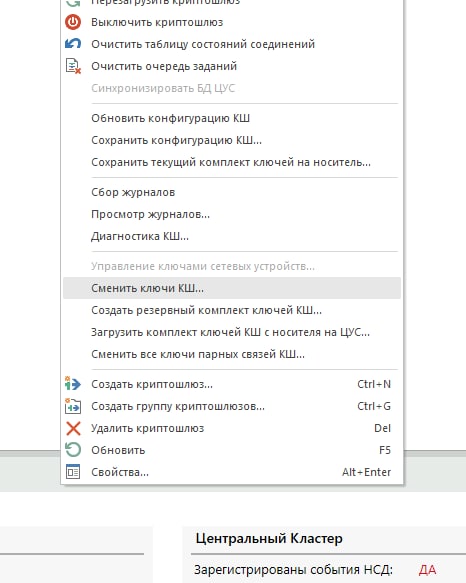Choose Обновить entry text in menu
466x583 pixels.
(118, 450)
